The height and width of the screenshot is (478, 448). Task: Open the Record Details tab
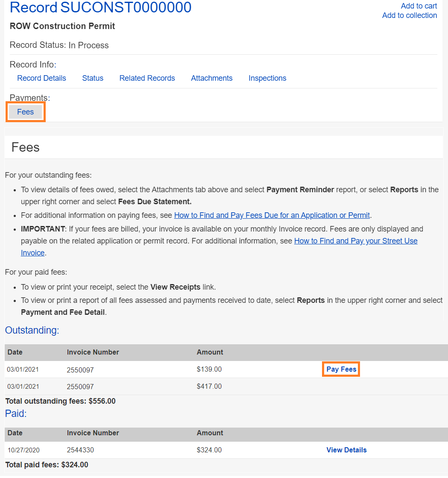(x=41, y=78)
